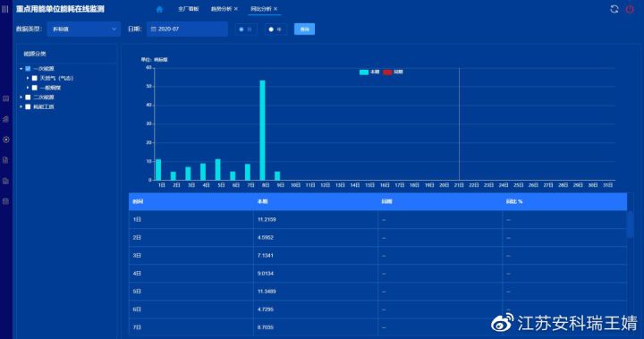This screenshot has width=644, height=339.
Task: Click the refresh icon at top right
Action: point(614,9)
